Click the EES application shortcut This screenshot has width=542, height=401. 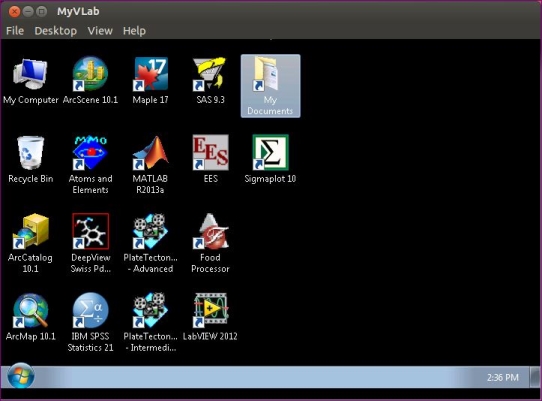(210, 159)
